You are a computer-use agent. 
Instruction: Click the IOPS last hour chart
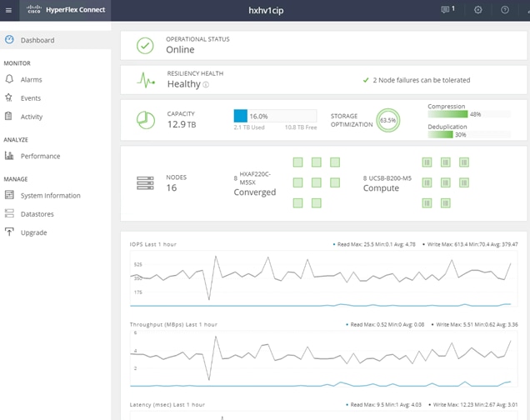click(x=323, y=279)
